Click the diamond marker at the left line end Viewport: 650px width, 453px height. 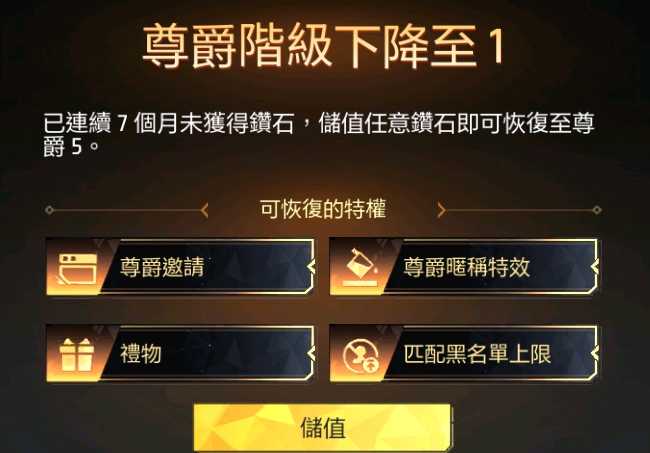[49, 210]
